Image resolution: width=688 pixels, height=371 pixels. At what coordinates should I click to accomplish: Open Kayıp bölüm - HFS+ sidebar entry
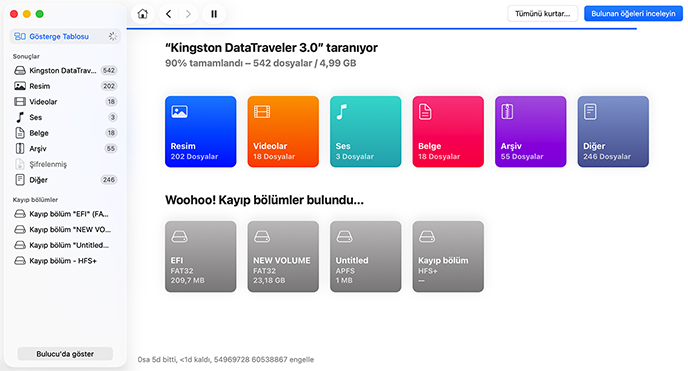pyautogui.click(x=65, y=261)
